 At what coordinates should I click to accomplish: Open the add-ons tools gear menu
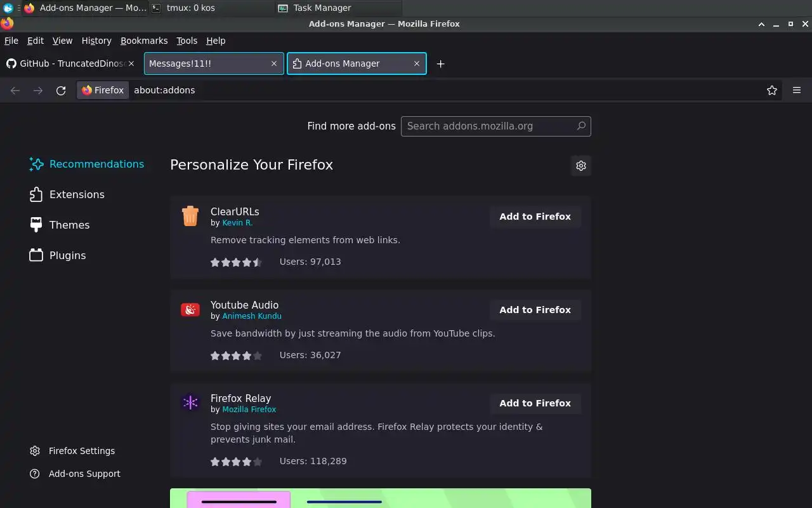(x=581, y=166)
